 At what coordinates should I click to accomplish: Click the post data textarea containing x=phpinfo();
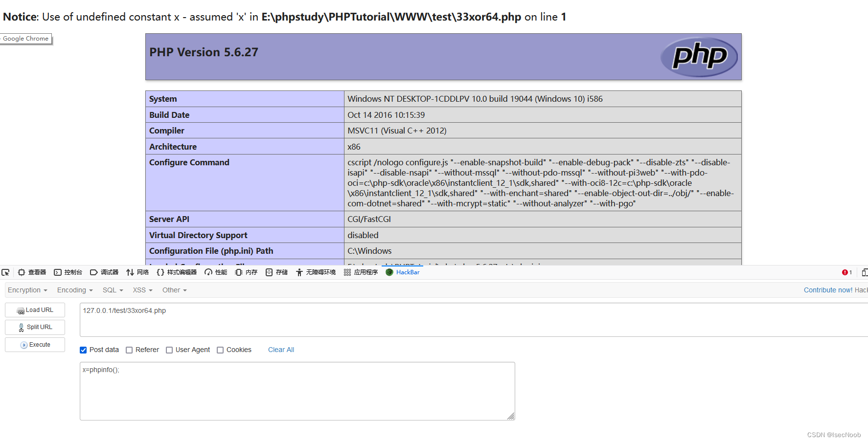point(297,391)
